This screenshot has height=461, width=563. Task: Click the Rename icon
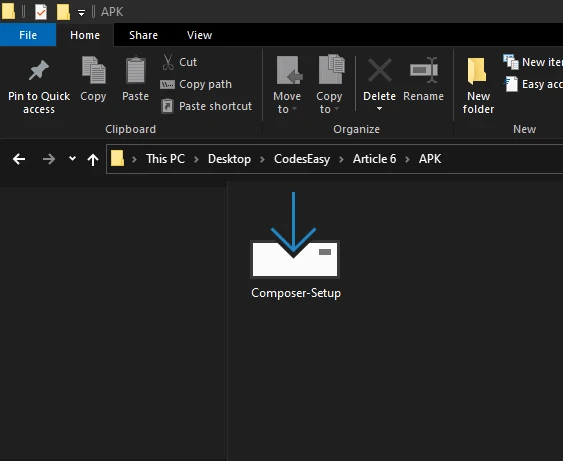click(x=424, y=70)
